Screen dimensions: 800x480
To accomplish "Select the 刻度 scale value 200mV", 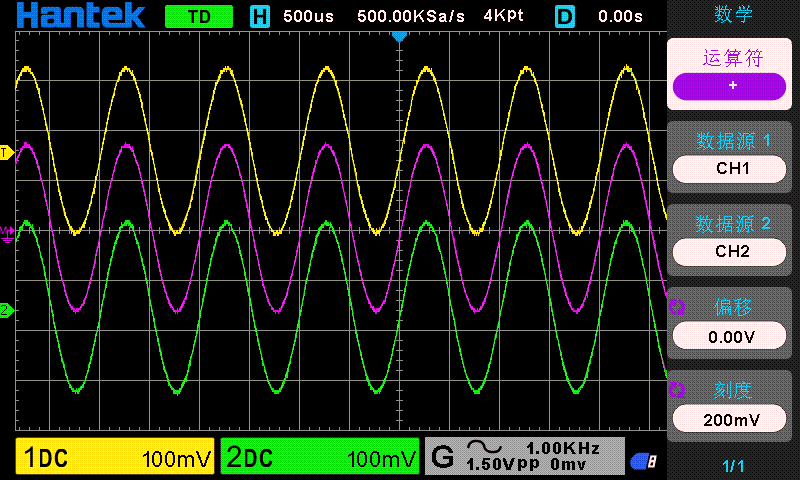I will click(x=732, y=419).
